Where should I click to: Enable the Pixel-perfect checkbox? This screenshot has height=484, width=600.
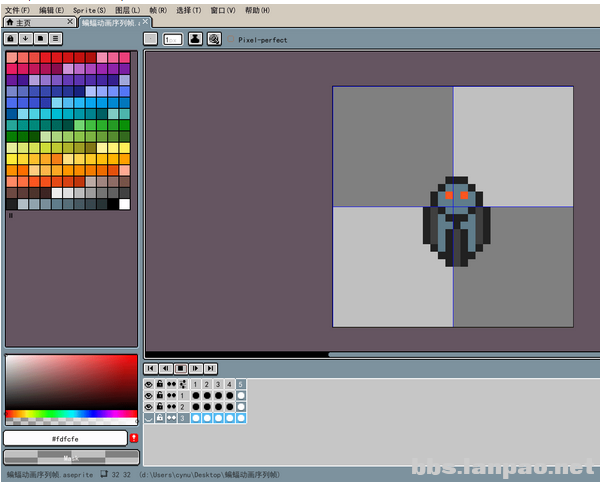231,39
